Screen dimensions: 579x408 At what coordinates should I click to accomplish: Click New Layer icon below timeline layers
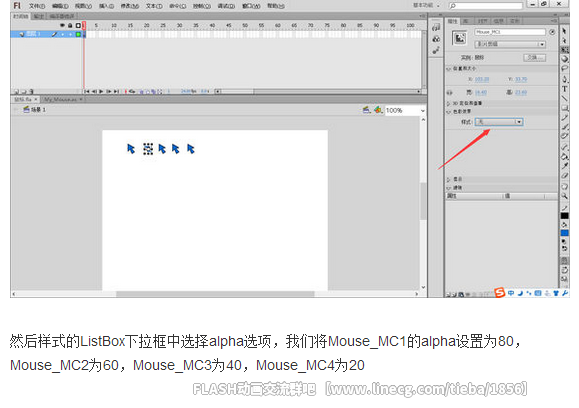16,91
